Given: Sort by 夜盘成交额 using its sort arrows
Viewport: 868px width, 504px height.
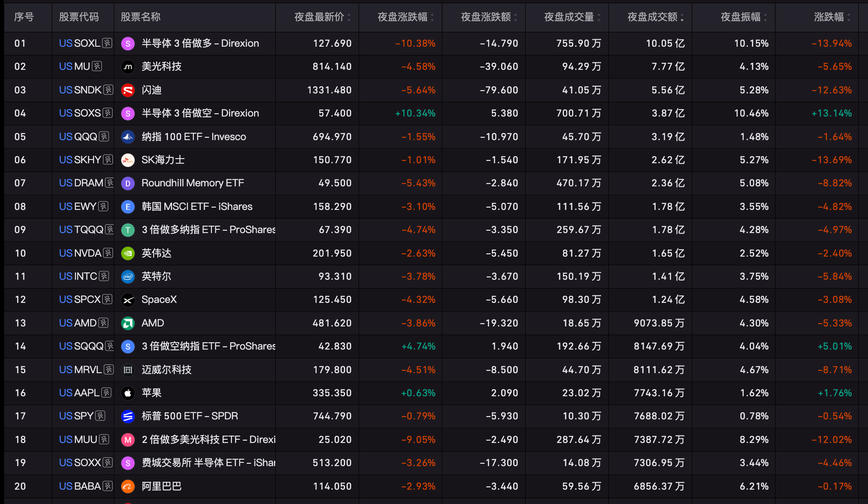Looking at the screenshot, I should pyautogui.click(x=682, y=18).
